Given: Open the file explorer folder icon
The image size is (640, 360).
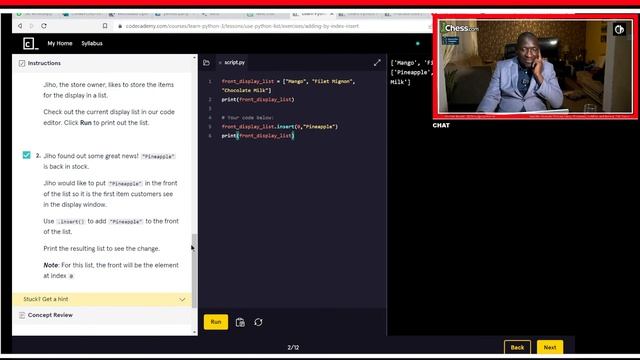Looking at the screenshot, I should [x=206, y=62].
